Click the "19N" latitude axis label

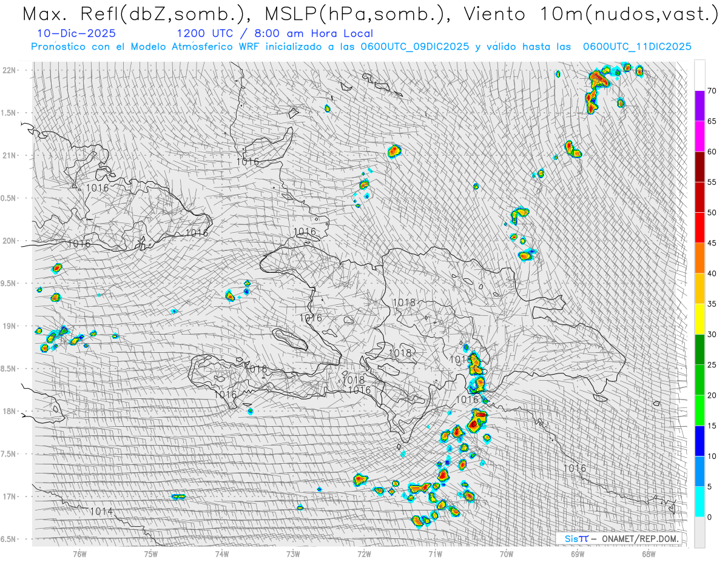[x=10, y=326]
